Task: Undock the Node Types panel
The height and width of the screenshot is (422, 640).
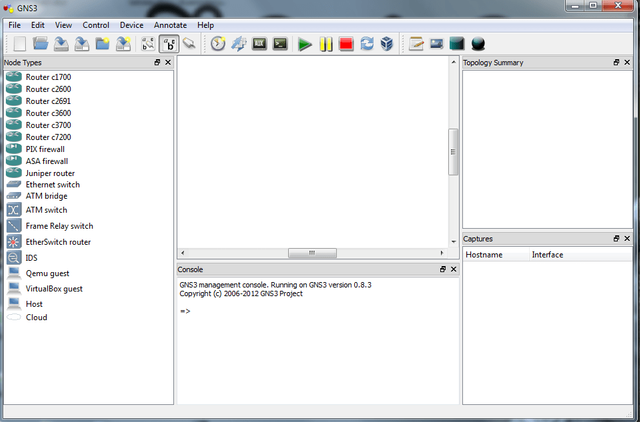Action: [157, 62]
